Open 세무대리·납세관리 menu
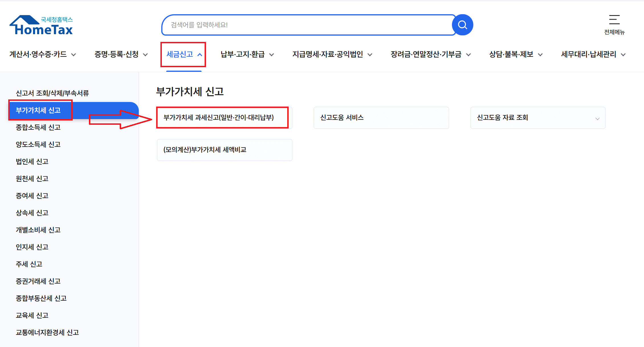Screen dimensions: 644x347 [593, 54]
